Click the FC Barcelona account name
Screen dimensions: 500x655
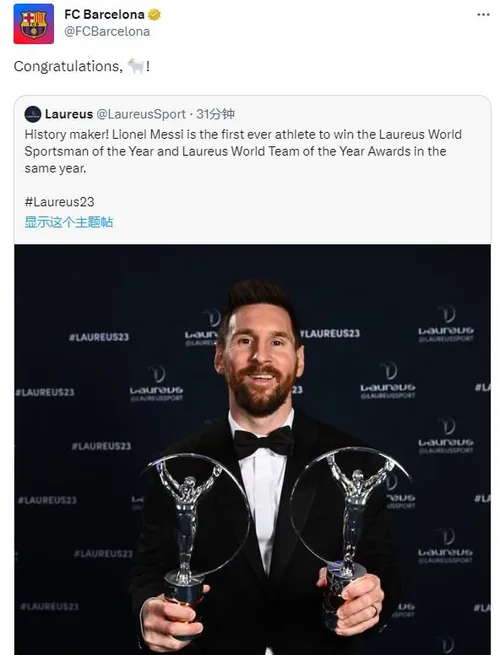pyautogui.click(x=104, y=14)
